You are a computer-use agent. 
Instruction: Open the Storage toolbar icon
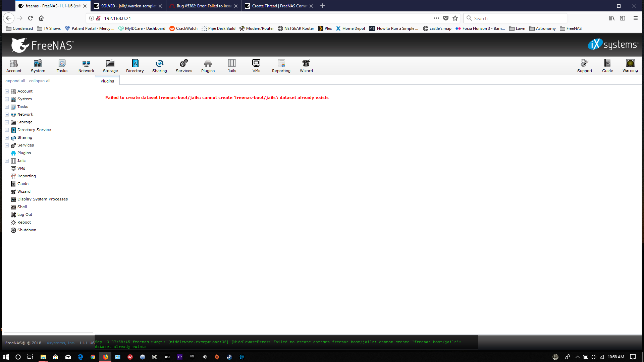click(110, 66)
